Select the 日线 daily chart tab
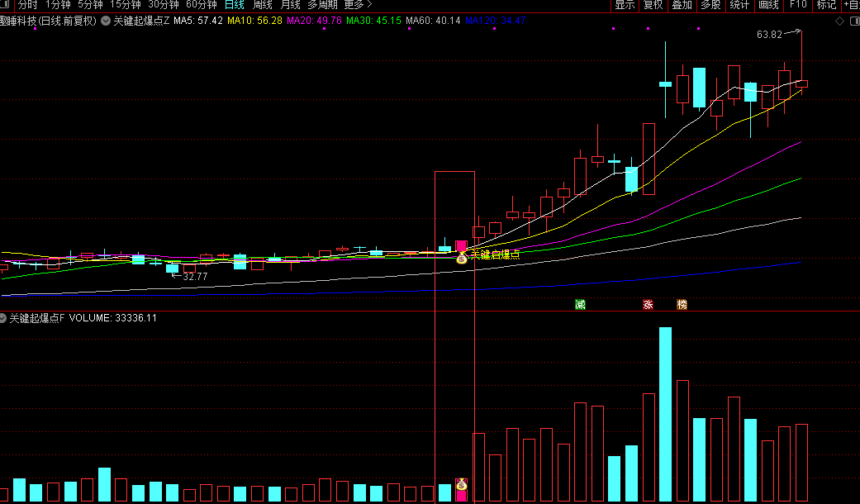 point(234,5)
